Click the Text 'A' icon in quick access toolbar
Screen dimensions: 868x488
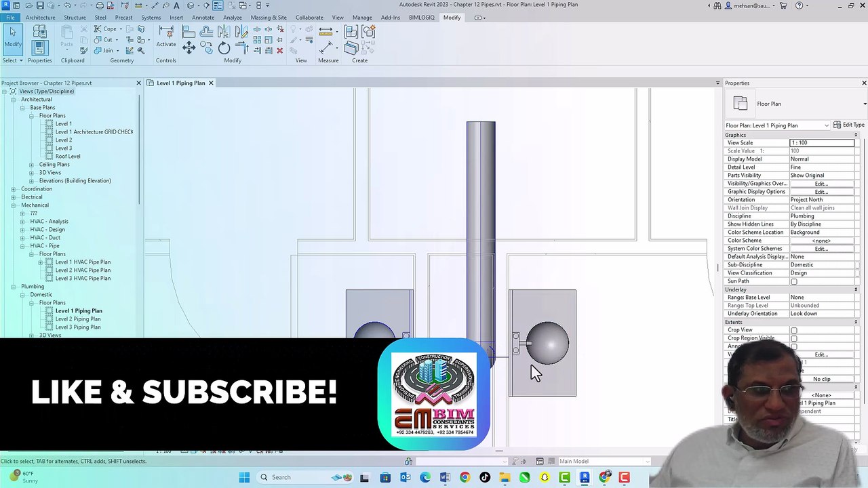[x=176, y=5]
